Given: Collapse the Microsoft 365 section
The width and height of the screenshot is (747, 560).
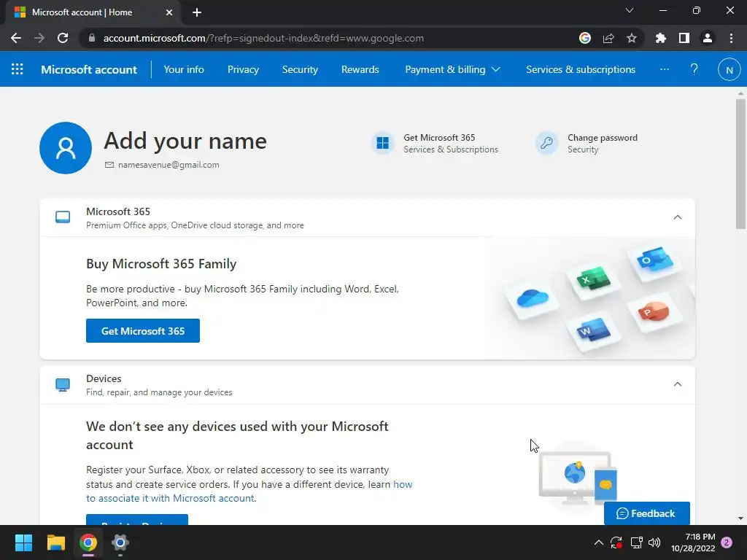Looking at the screenshot, I should [678, 217].
